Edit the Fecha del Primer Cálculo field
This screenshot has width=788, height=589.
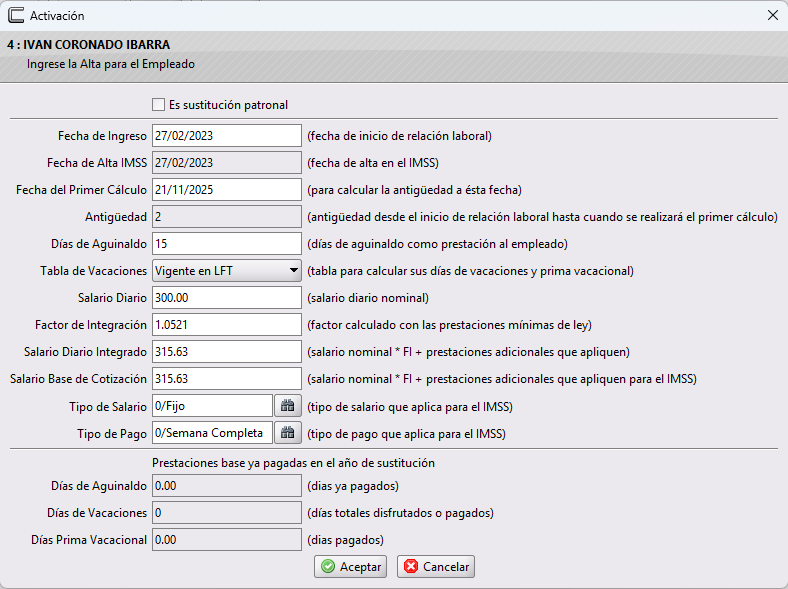coord(227,190)
